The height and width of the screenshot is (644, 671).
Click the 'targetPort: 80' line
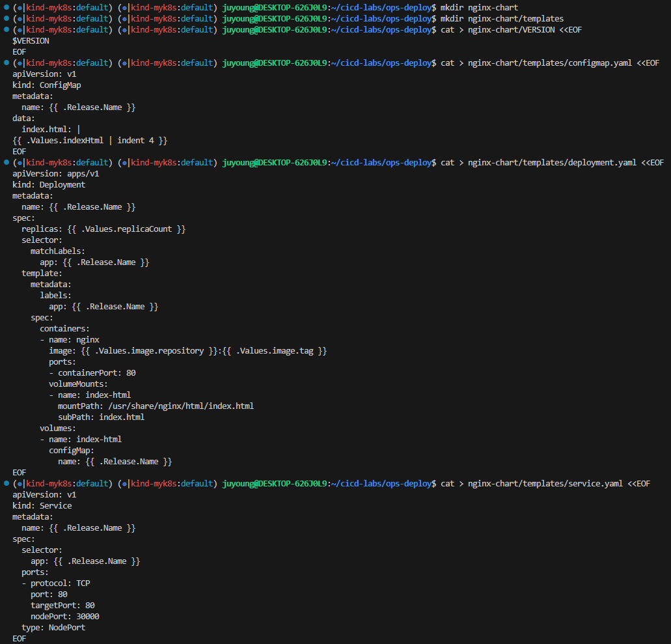[62, 606]
